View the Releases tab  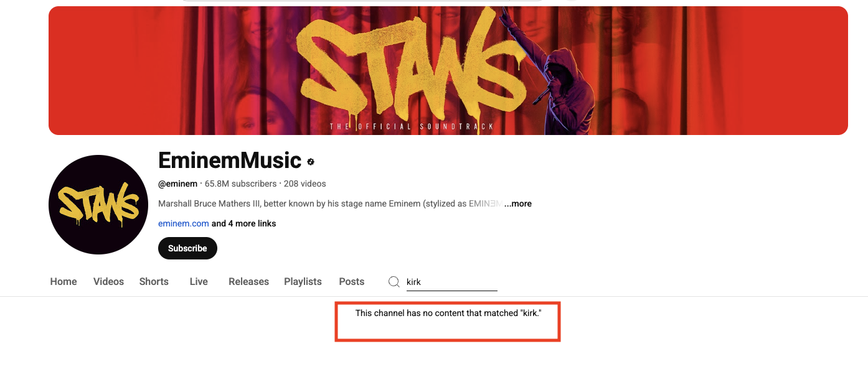(248, 282)
